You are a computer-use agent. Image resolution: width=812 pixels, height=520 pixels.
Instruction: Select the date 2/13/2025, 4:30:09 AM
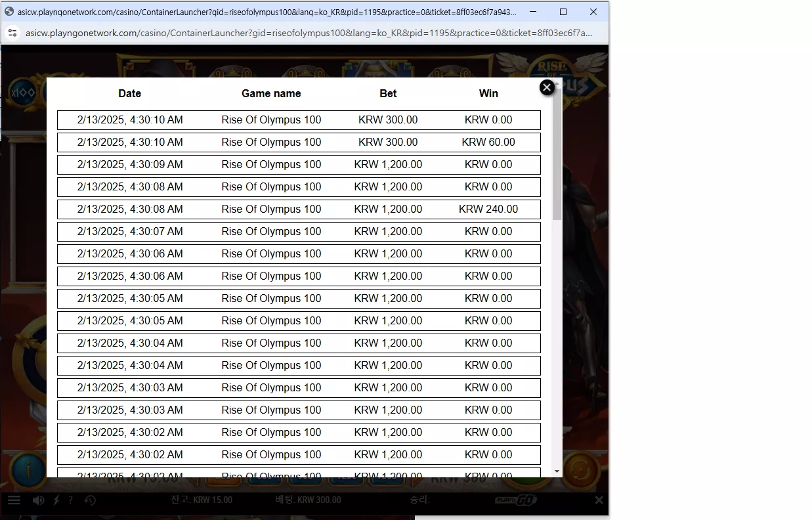click(130, 164)
